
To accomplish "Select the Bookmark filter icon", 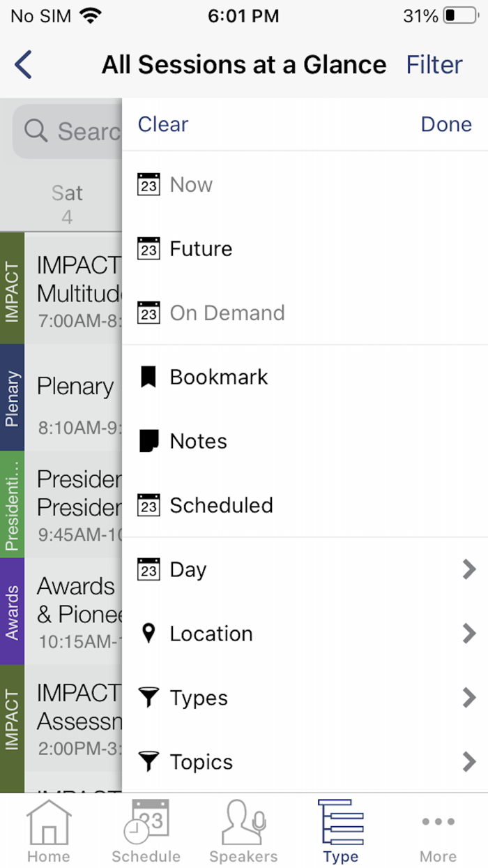I will coord(148,377).
